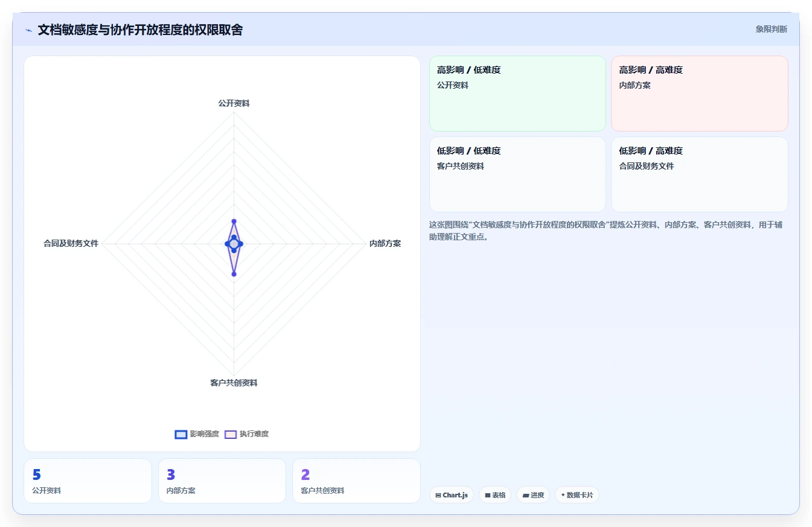Screen dimensions: 812x527
Task: Click the 内部方案 radar axis label
Action: pyautogui.click(x=385, y=243)
